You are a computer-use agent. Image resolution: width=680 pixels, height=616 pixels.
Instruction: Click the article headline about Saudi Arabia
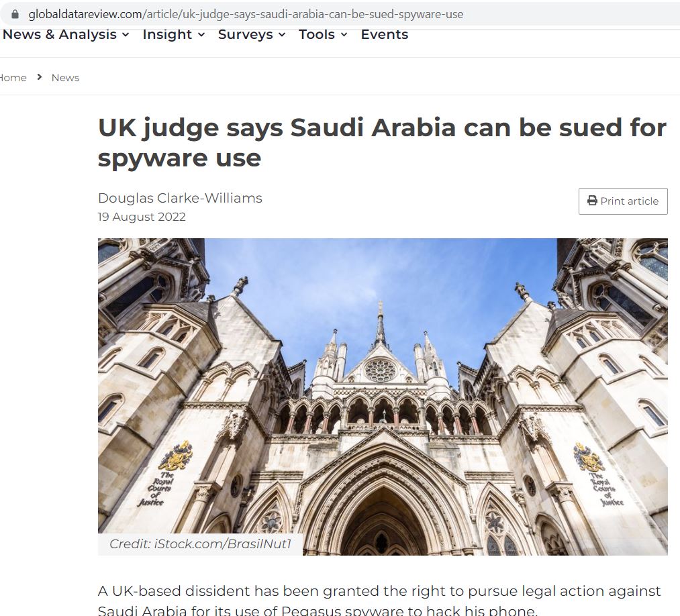382,143
